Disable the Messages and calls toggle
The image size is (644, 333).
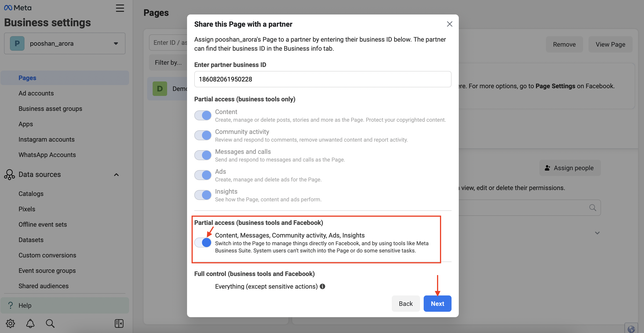point(203,155)
